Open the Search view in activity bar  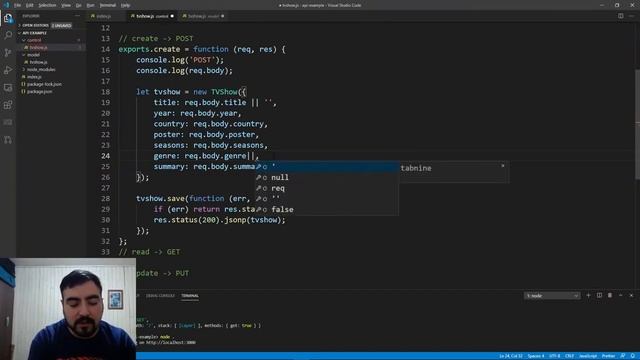coord(8,35)
